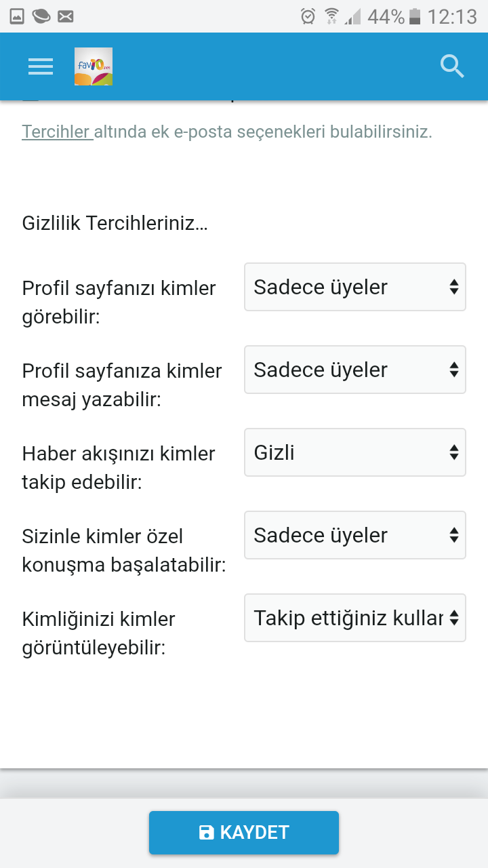The image size is (488, 868).
Task: Open the "Haber akışınızı" dropdown showing Gizli
Action: pyautogui.click(x=354, y=452)
